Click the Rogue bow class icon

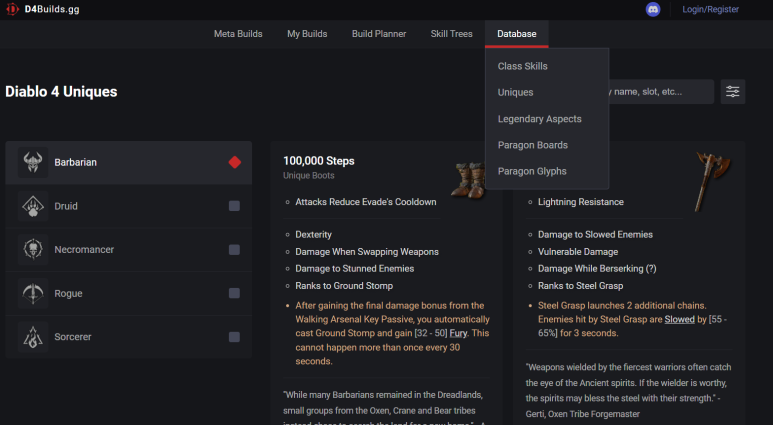pos(33,293)
